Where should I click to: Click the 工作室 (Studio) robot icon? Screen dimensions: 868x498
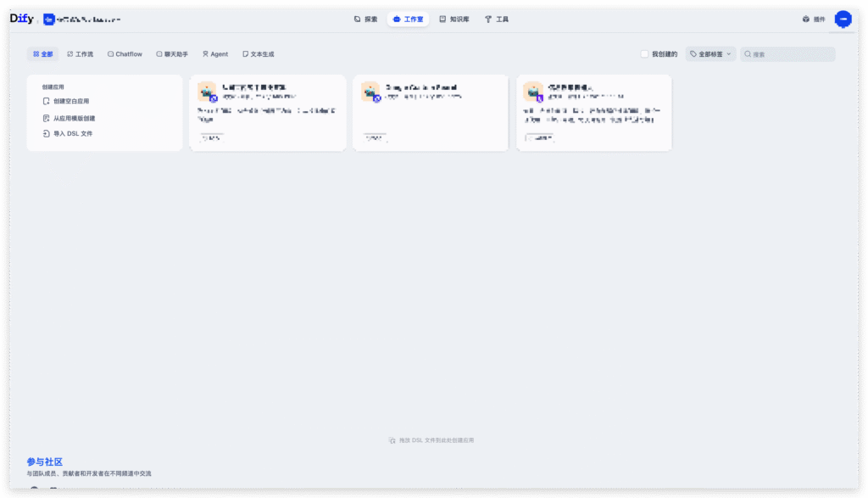tap(397, 19)
